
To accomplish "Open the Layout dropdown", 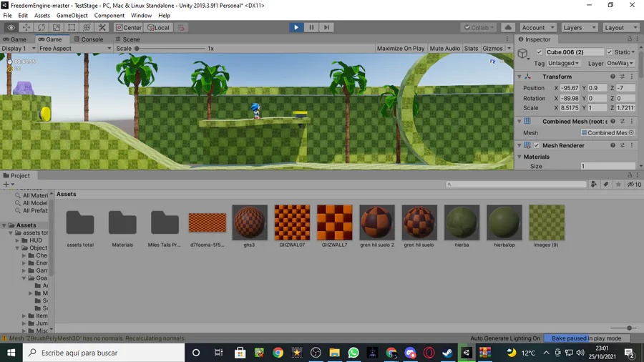I will pyautogui.click(x=621, y=27).
